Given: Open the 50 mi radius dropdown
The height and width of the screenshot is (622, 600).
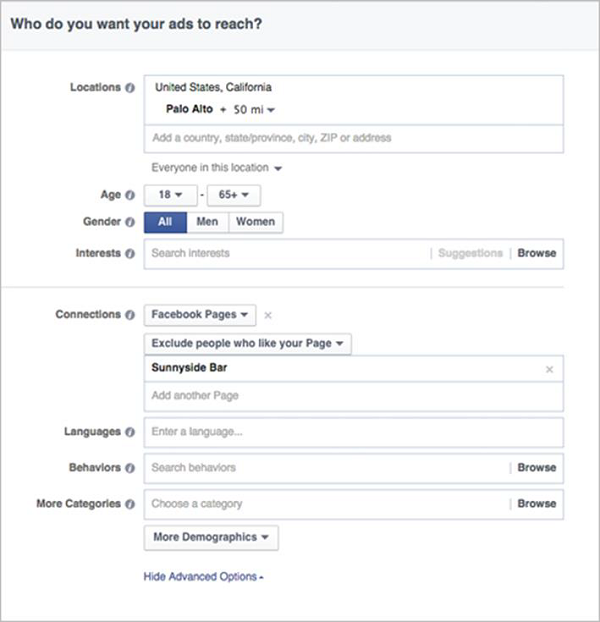Looking at the screenshot, I should tap(255, 109).
